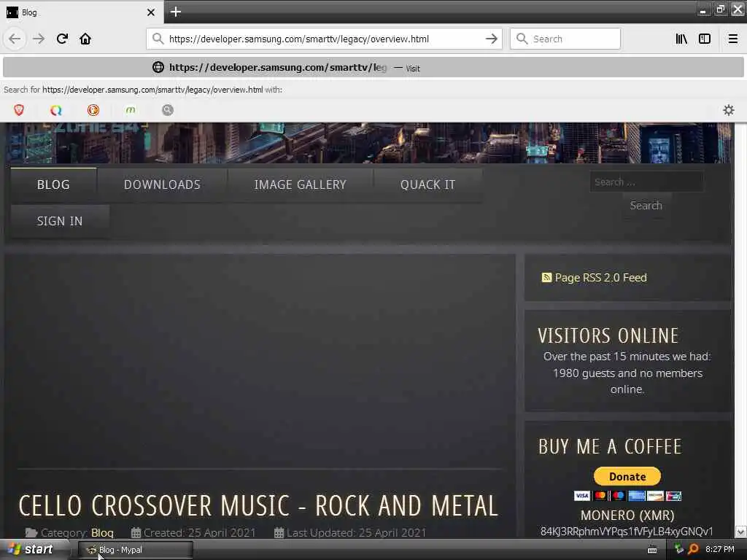Click the folder icon beside Category
Screen dimensions: 747x560
tap(31, 532)
